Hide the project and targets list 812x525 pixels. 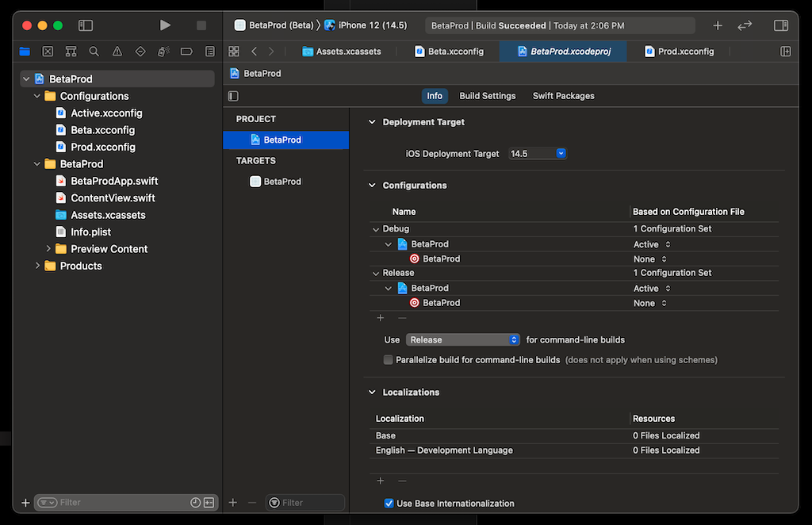coord(234,96)
